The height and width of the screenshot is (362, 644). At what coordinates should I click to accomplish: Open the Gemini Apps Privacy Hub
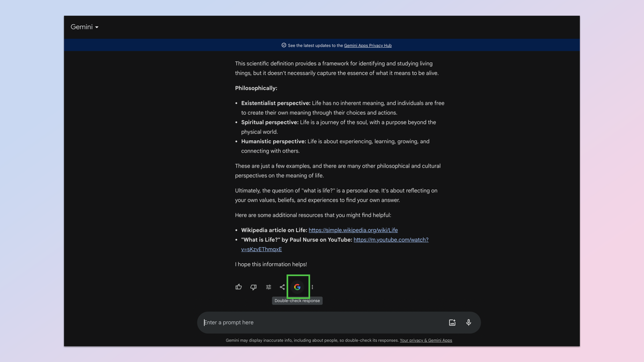(368, 46)
